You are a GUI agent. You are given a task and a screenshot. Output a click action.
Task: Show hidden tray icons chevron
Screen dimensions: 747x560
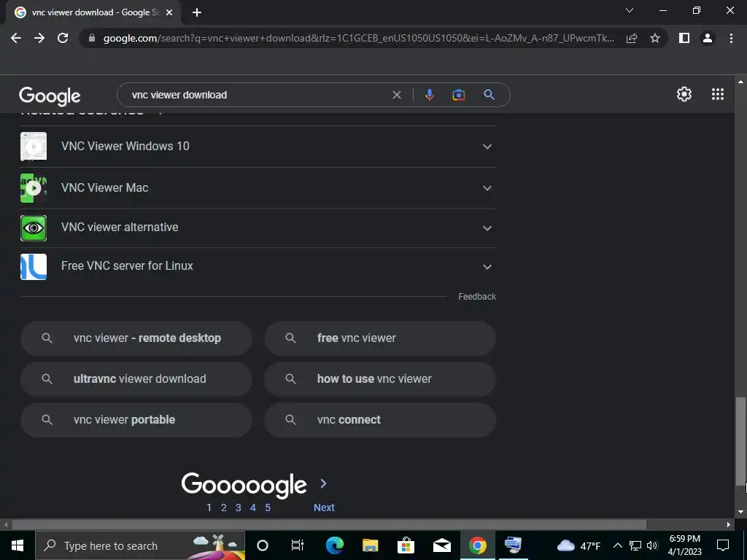tap(617, 545)
